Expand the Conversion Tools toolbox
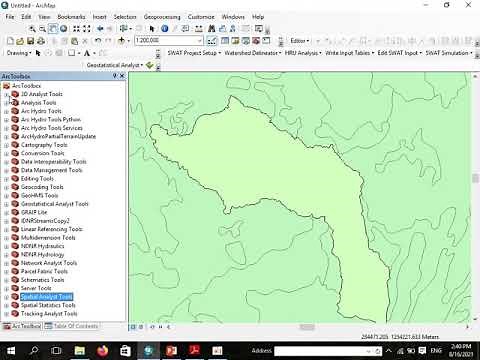 pyautogui.click(x=6, y=154)
